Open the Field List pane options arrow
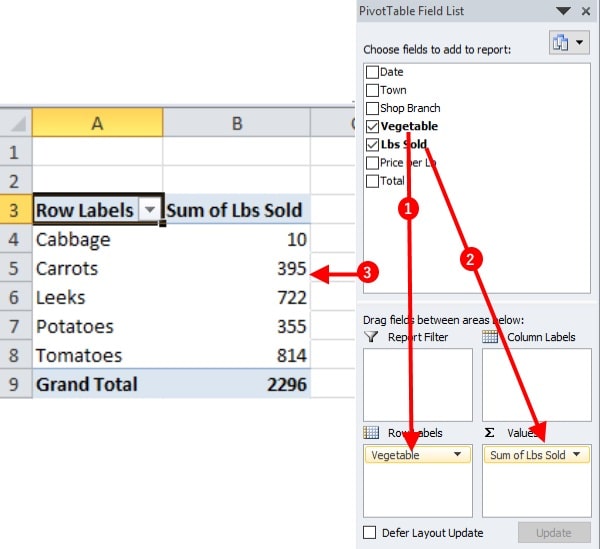This screenshot has width=600, height=549. [566, 10]
